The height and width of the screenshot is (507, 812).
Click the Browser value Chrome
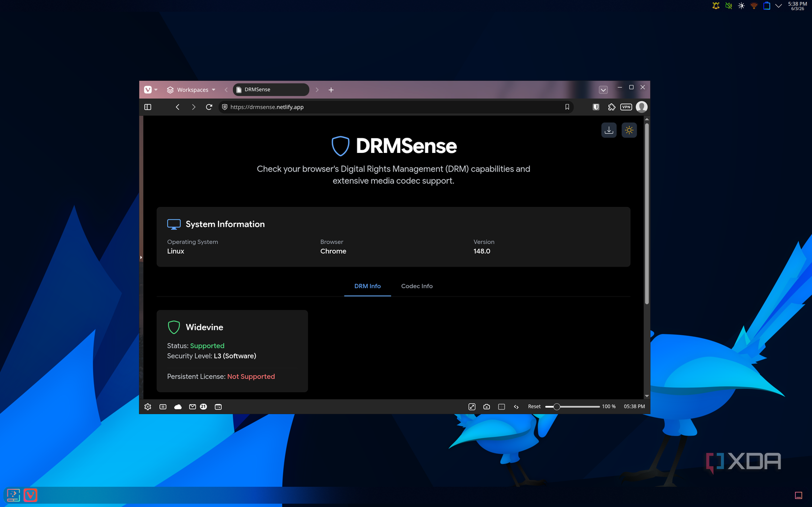333,251
